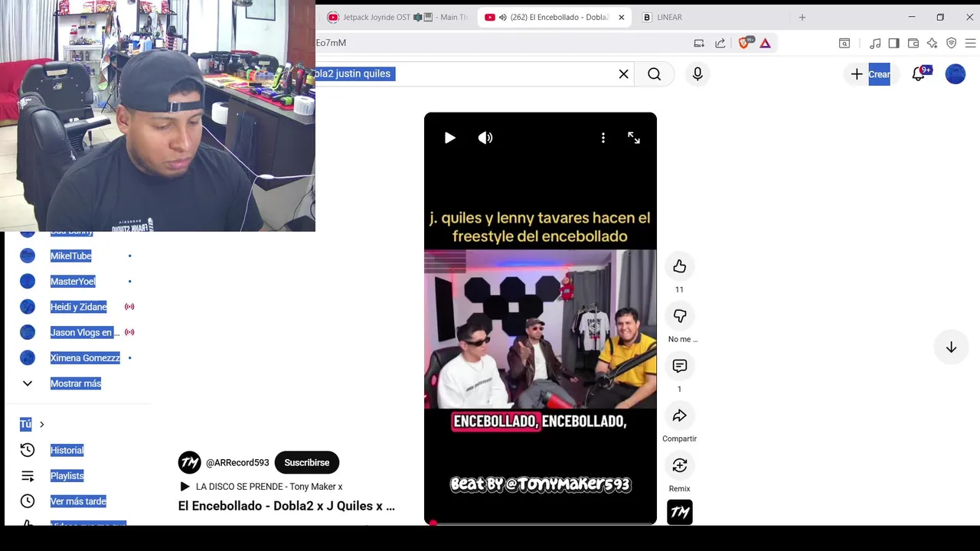The width and height of the screenshot is (980, 551).
Task: Open LA DISCO SE PRENDE sound link
Action: pyautogui.click(x=269, y=487)
